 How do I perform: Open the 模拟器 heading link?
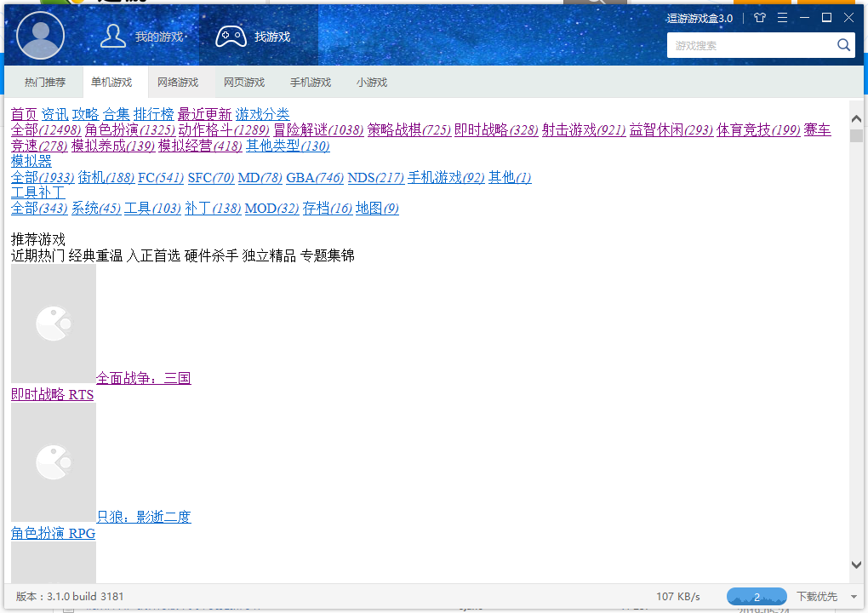click(31, 161)
